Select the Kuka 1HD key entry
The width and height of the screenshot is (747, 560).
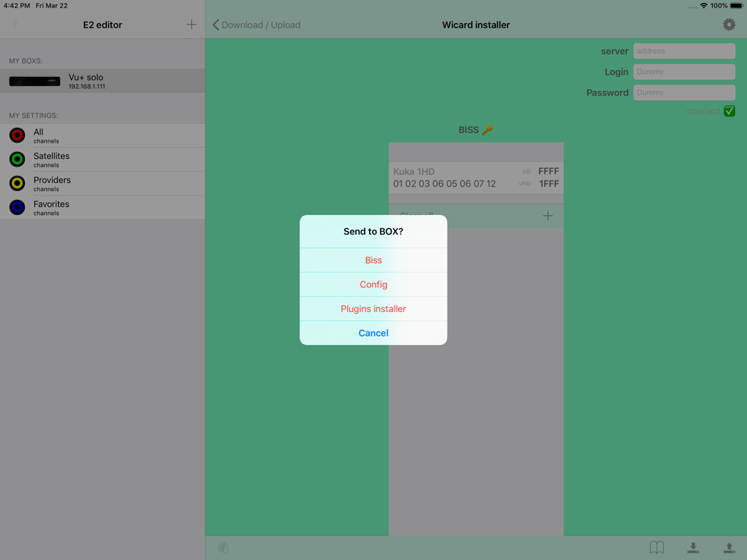[476, 177]
